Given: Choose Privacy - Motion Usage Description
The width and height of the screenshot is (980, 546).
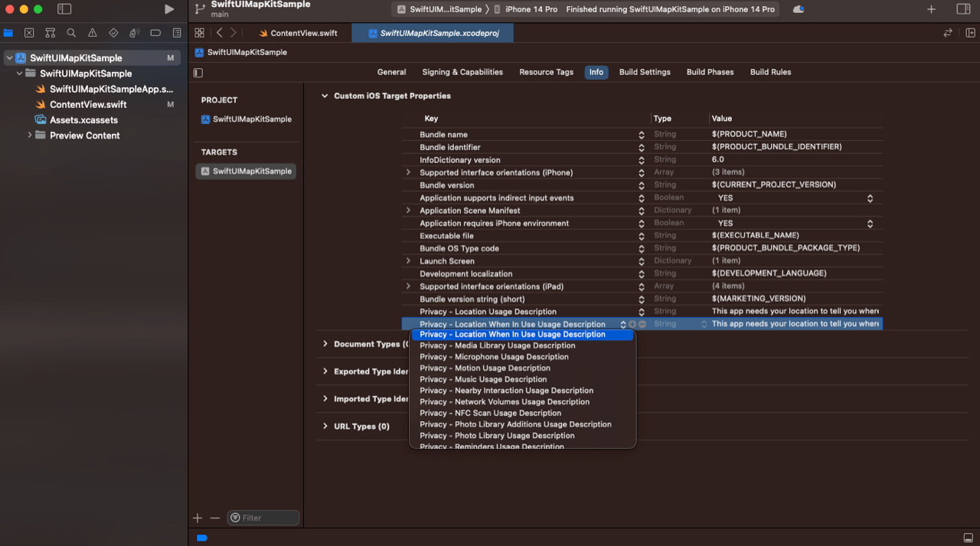Looking at the screenshot, I should [485, 368].
